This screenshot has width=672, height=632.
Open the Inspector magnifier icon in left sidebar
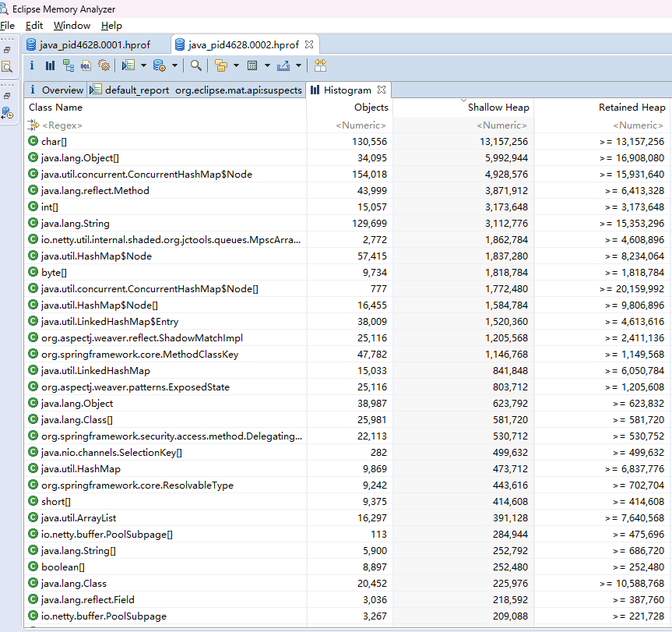point(7,66)
